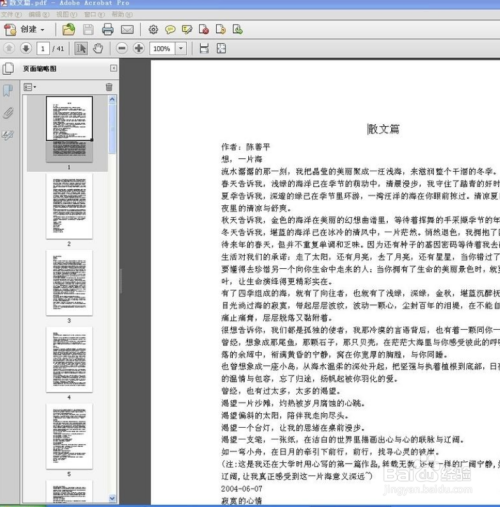Print the document via printer icon
This screenshot has width=500, height=507.
(x=107, y=29)
